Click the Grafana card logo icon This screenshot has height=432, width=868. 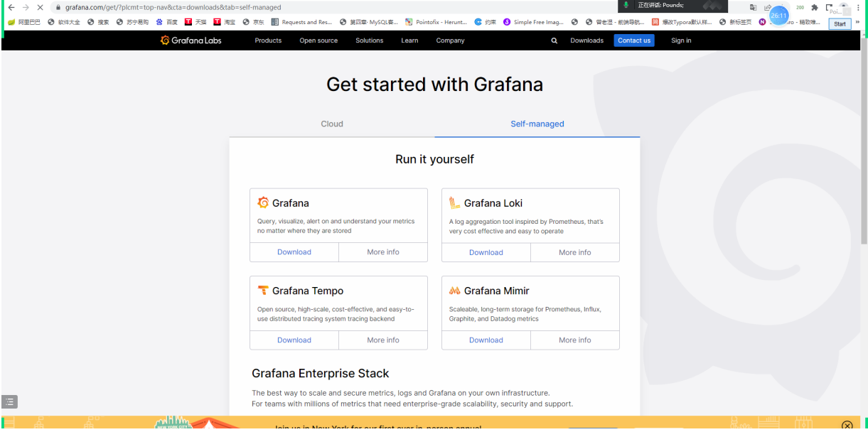263,202
